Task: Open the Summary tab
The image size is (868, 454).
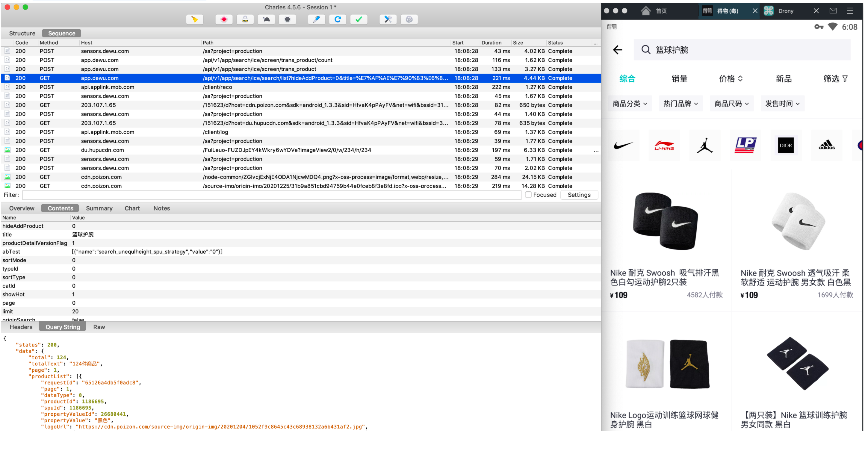Action: coord(99,208)
